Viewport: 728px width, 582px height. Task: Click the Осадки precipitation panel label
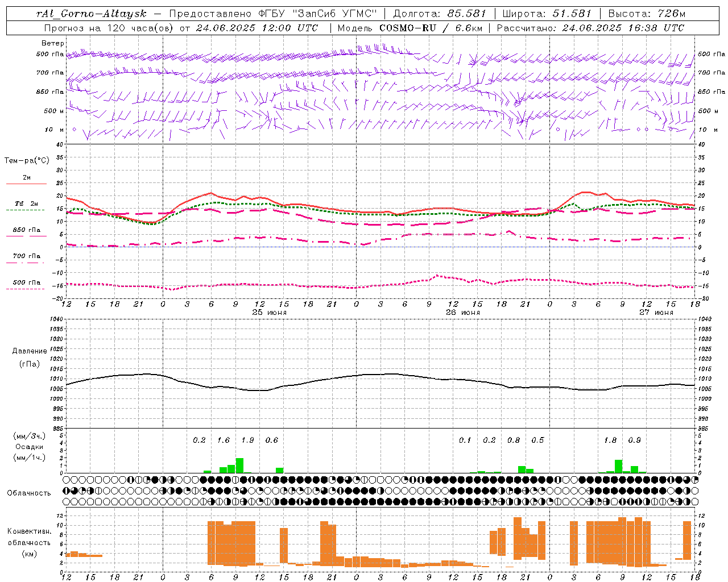point(30,447)
